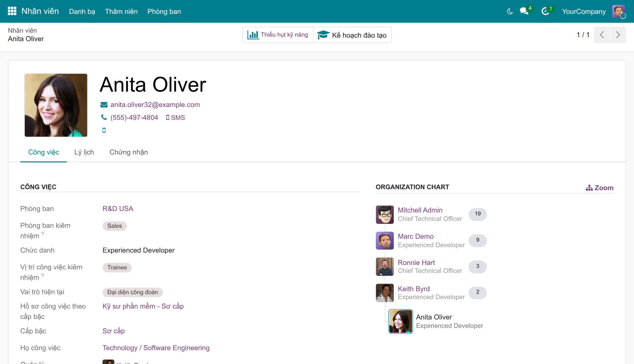Viewport: 634px width, 364px height.
Task: Click the Kế hoạch đào tạo button
Action: click(352, 35)
